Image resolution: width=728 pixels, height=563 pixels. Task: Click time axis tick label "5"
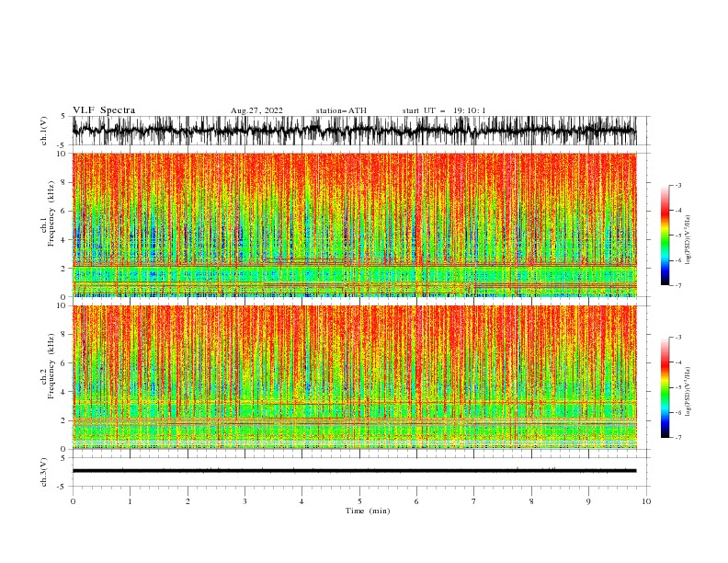(x=359, y=501)
